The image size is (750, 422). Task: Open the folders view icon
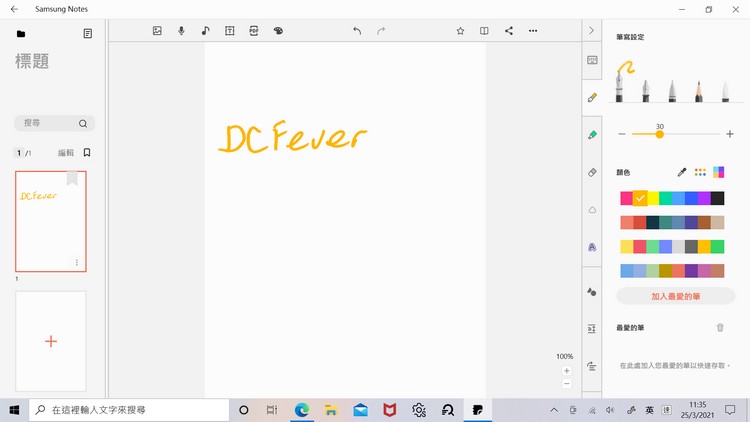pos(21,33)
